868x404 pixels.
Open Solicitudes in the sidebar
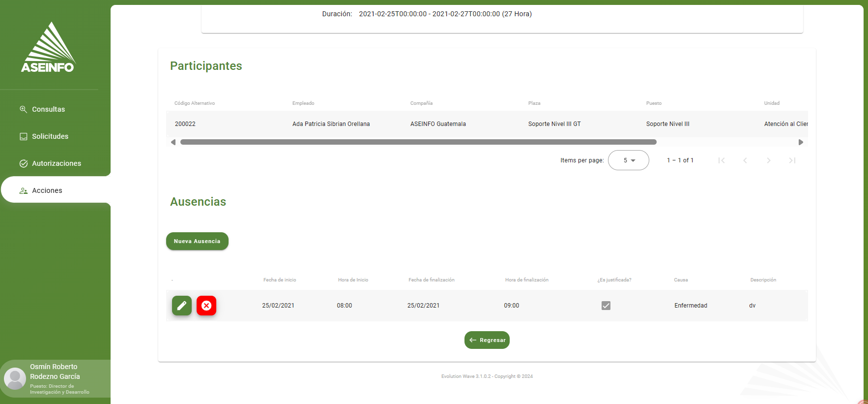[50, 136]
